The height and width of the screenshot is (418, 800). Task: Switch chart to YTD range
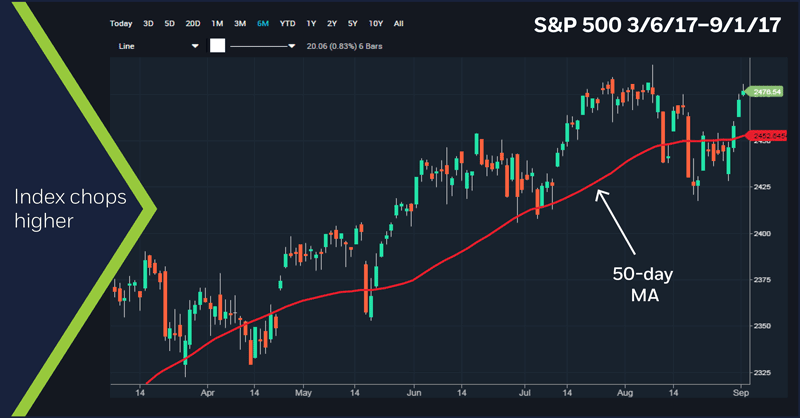pyautogui.click(x=287, y=22)
